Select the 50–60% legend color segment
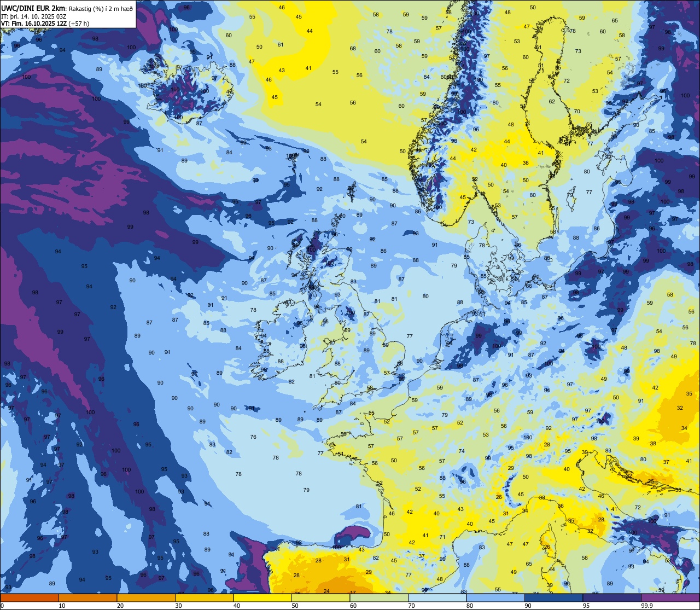This screenshot has height=610, width=700. pyautogui.click(x=320, y=598)
